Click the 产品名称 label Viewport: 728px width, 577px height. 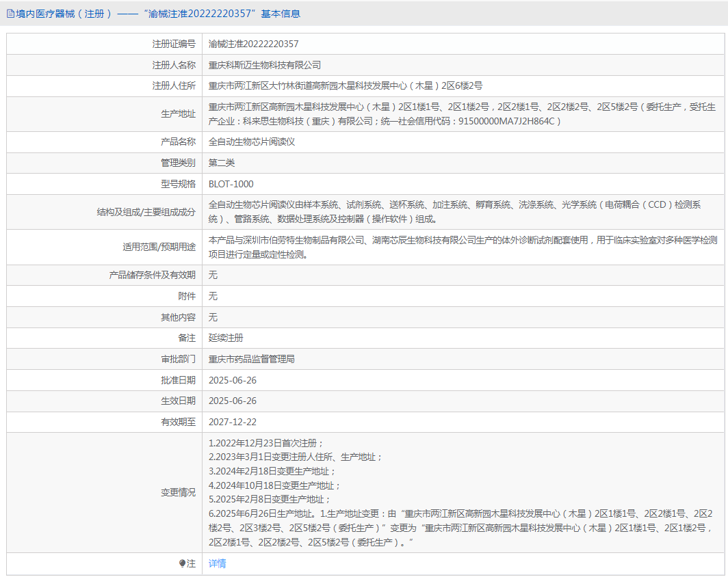click(x=179, y=142)
